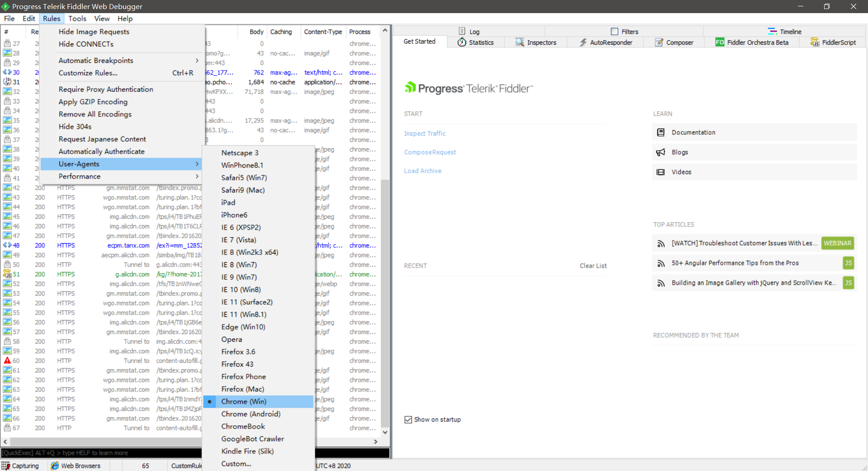Expand the Performance submenu
868x471 pixels.
(x=122, y=176)
